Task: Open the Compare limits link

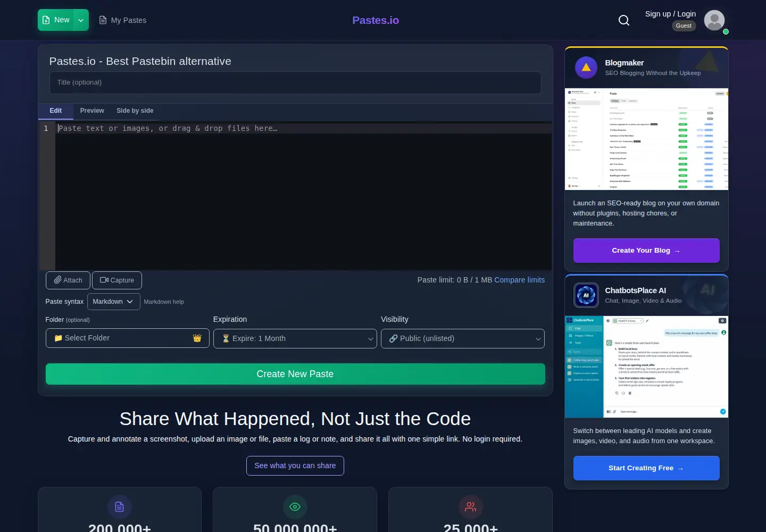Action: 520,280
